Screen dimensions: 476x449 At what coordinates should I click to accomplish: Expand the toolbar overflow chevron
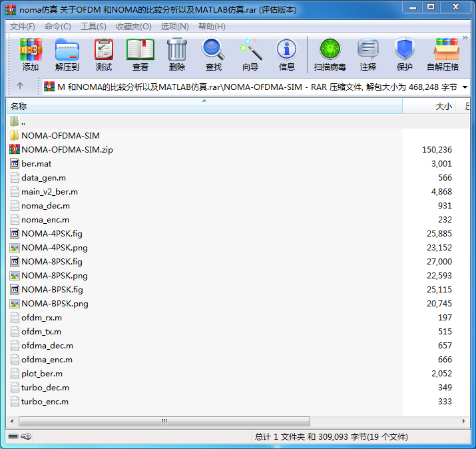[465, 37]
